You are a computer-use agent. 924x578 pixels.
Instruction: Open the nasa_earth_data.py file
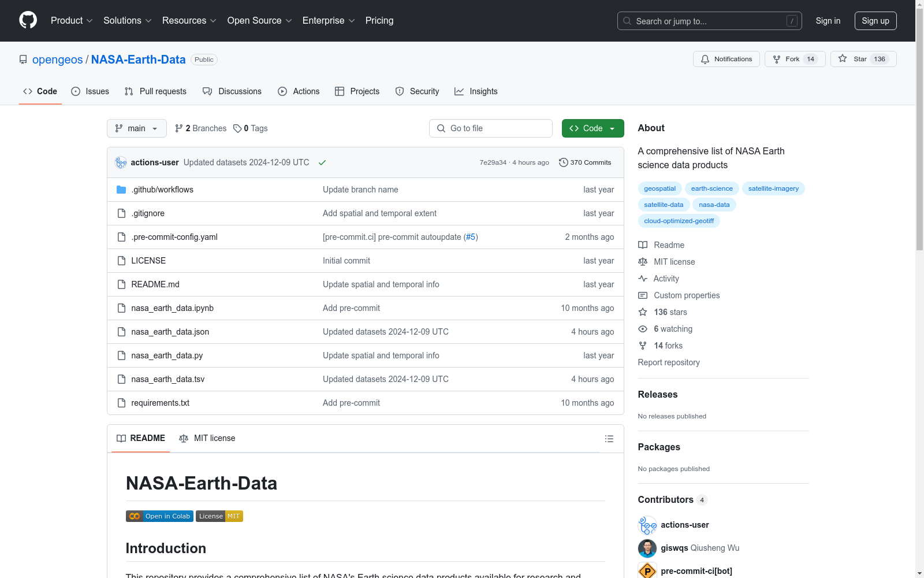pyautogui.click(x=167, y=355)
